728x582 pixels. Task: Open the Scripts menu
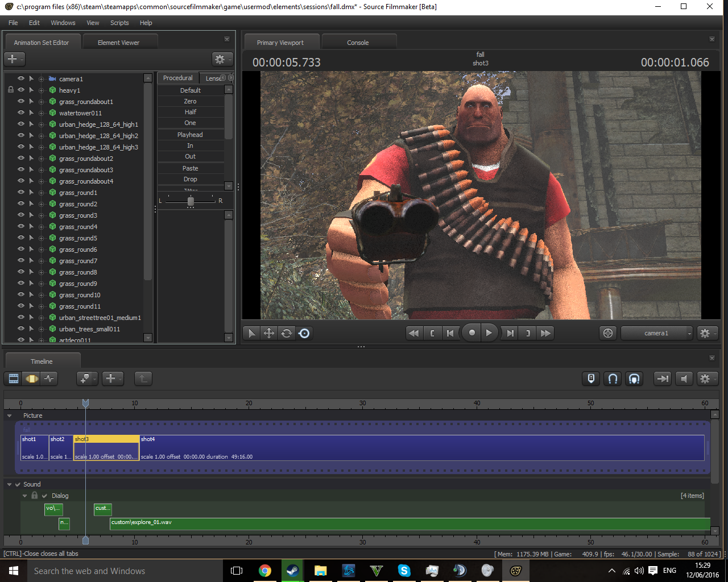[x=119, y=23]
